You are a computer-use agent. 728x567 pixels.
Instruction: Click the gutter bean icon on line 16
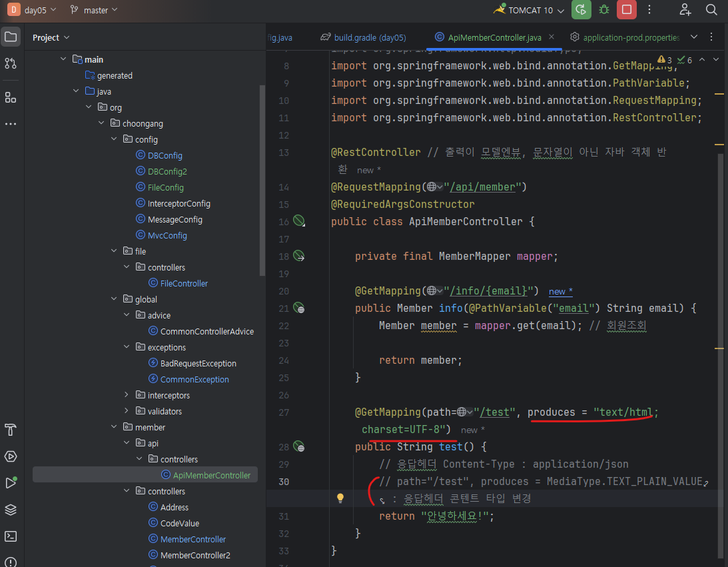point(299,221)
